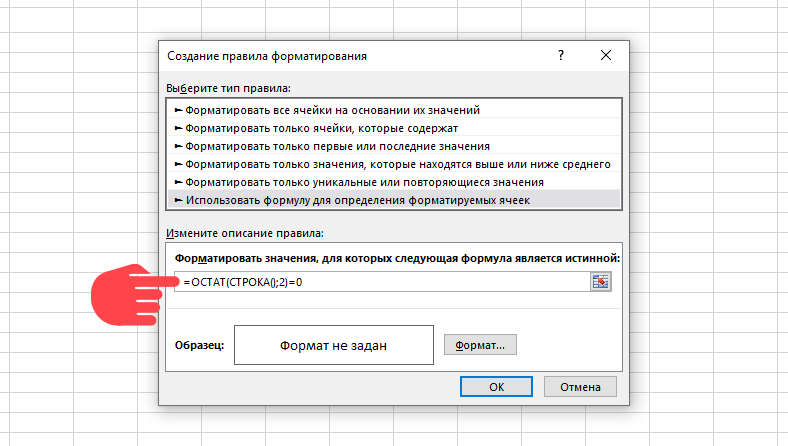Close the formatting rule dialog
788x446 pixels.
[606, 55]
